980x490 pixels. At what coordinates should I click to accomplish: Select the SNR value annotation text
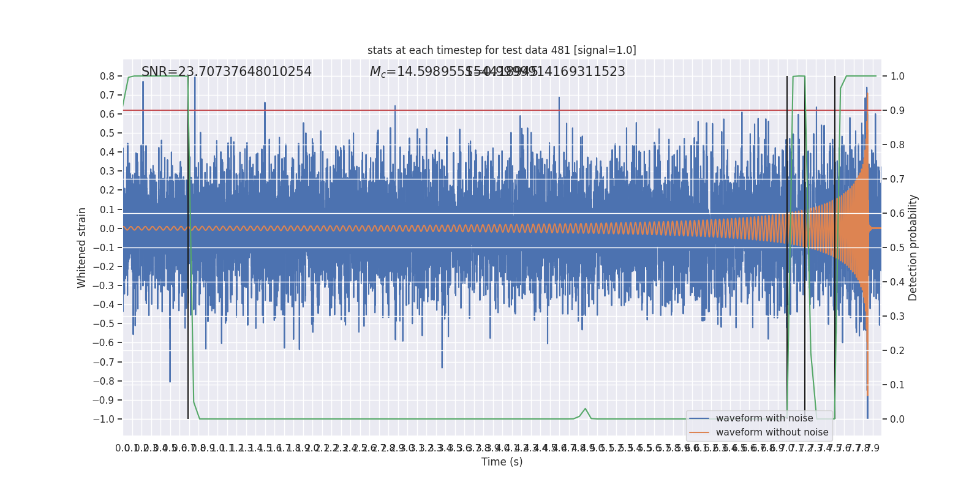[226, 72]
